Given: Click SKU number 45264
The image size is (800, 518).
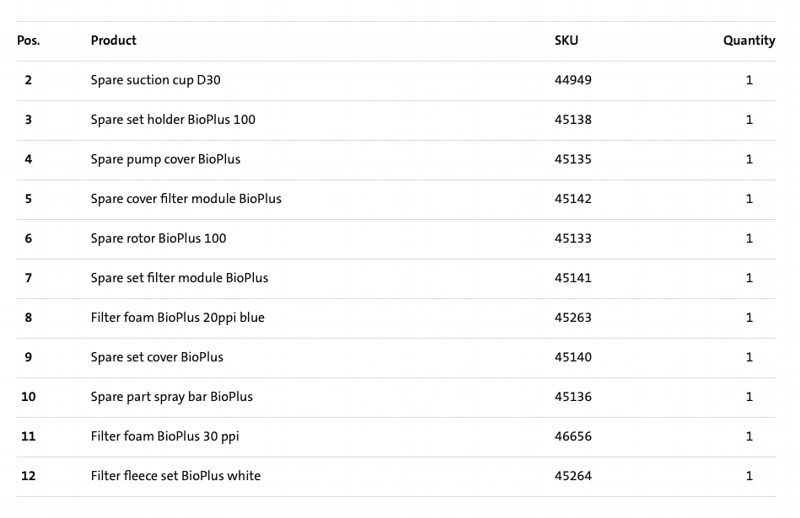Looking at the screenshot, I should pyautogui.click(x=573, y=476).
